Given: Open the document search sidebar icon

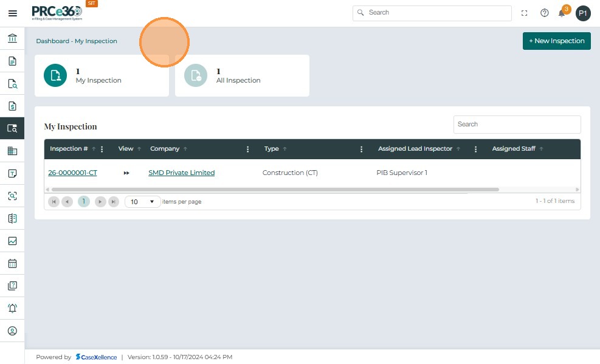Looking at the screenshot, I should [x=12, y=84].
